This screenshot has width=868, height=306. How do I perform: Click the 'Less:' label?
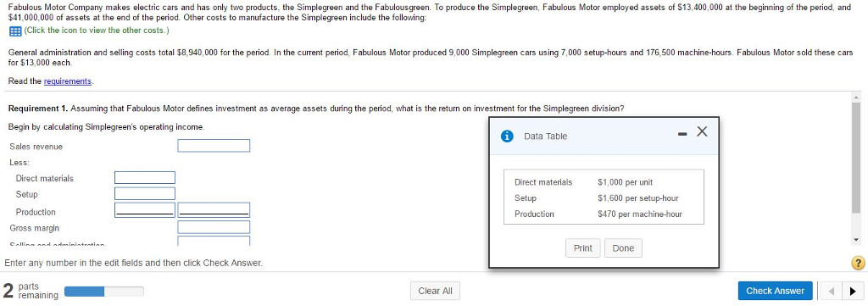pyautogui.click(x=19, y=162)
